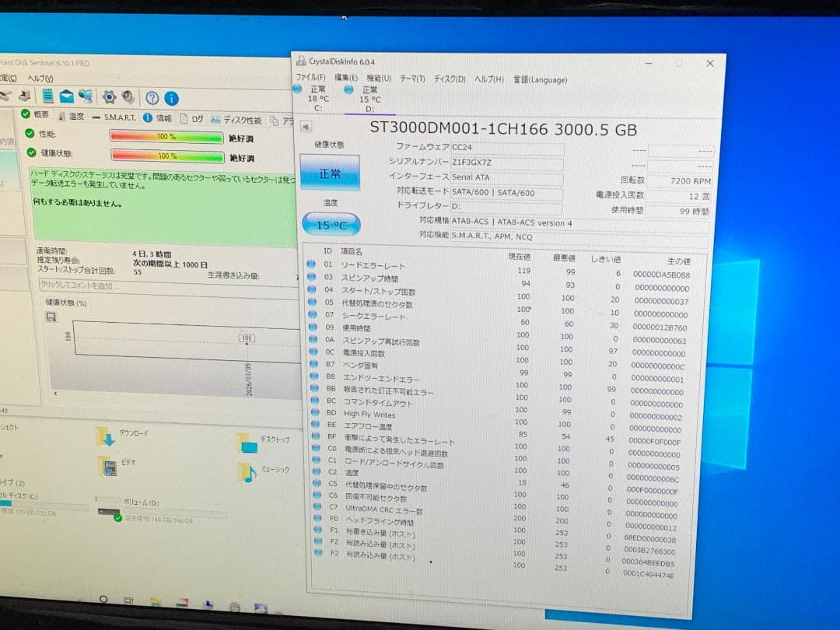
Task: Click status circle for C5 代替処理保留中のセクタ数 row
Action: [x=317, y=483]
